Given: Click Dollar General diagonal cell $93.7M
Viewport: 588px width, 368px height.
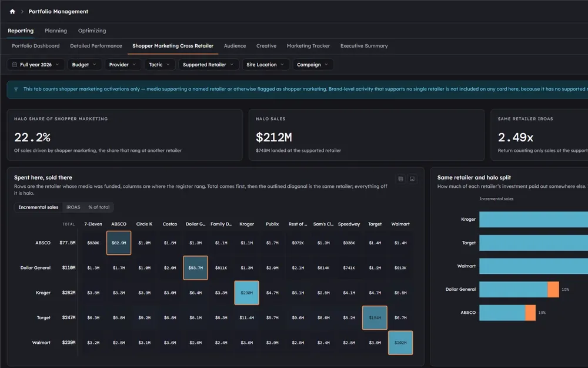Looking at the screenshot, I should tap(195, 268).
